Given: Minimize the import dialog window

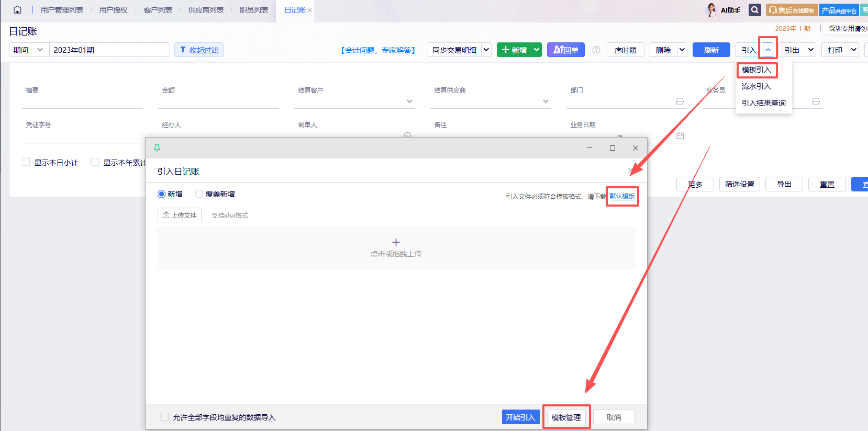Looking at the screenshot, I should (589, 148).
